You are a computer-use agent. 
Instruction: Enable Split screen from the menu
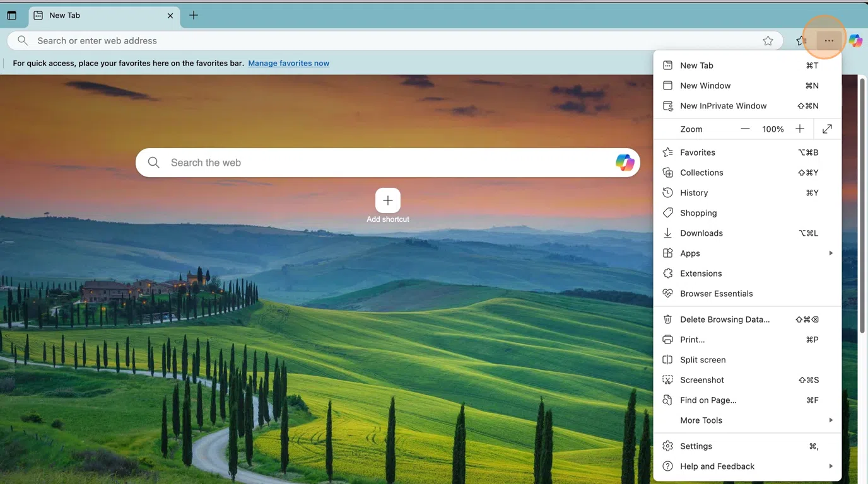tap(748, 360)
